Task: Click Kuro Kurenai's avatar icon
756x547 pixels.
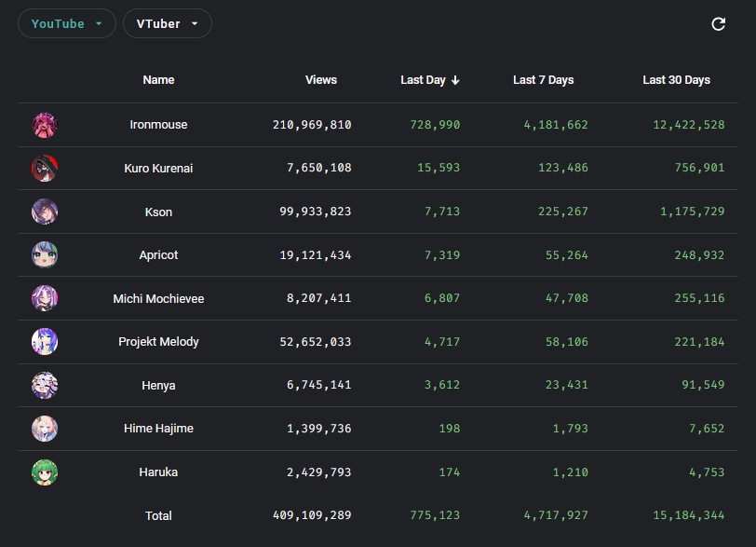Action: (x=45, y=169)
